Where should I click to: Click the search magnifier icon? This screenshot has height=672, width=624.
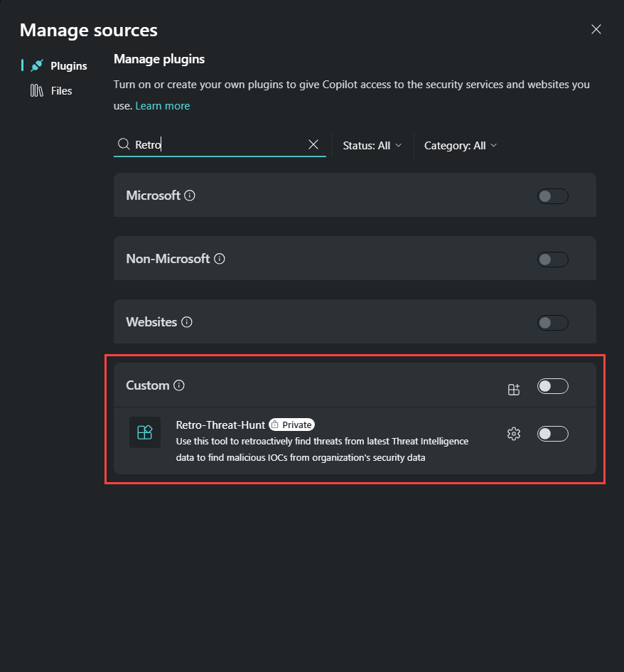coord(124,144)
